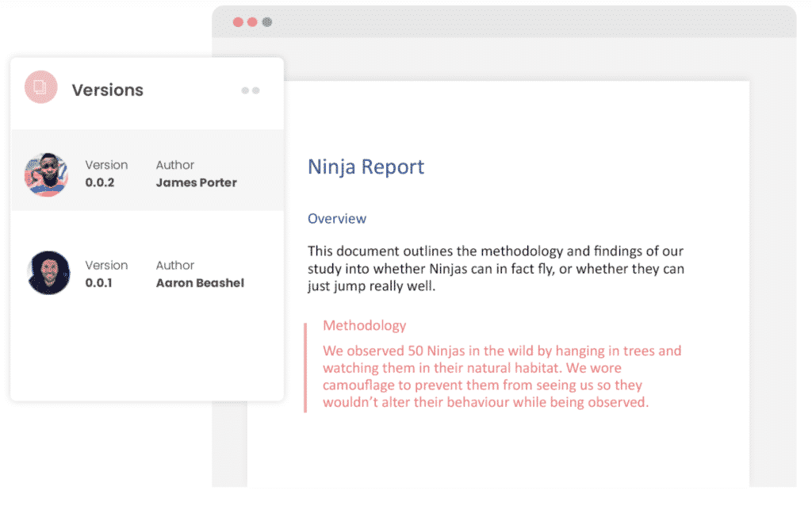Open the two-dot options menu in Versions panel

[x=251, y=90]
